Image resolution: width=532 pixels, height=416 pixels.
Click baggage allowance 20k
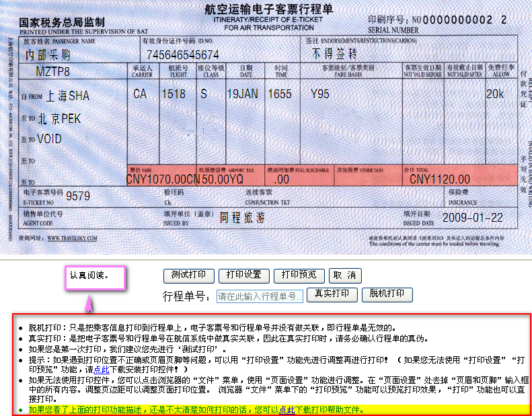496,94
